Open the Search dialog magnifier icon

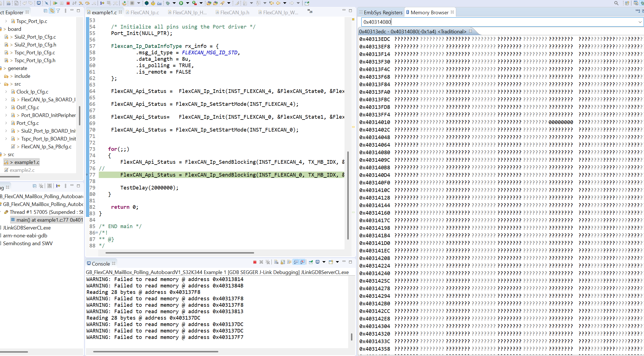pyautogui.click(x=616, y=3)
